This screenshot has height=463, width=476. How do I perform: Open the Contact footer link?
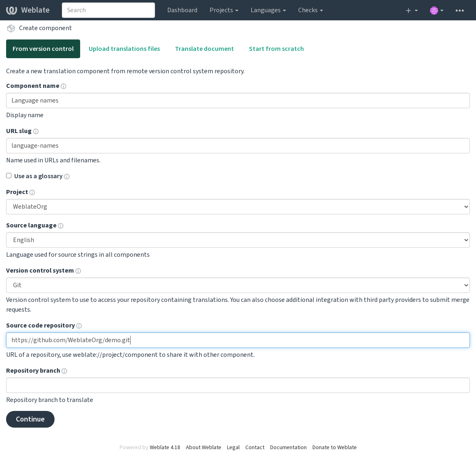tap(255, 448)
